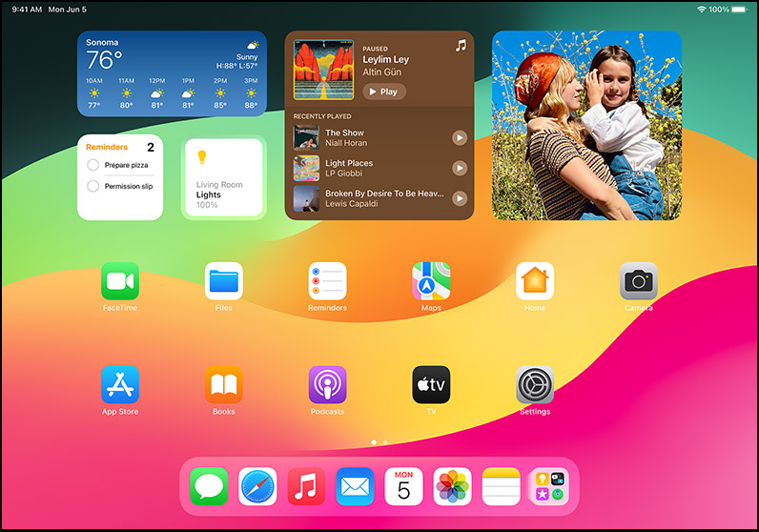Toggle Living Room Lights widget

tap(224, 177)
